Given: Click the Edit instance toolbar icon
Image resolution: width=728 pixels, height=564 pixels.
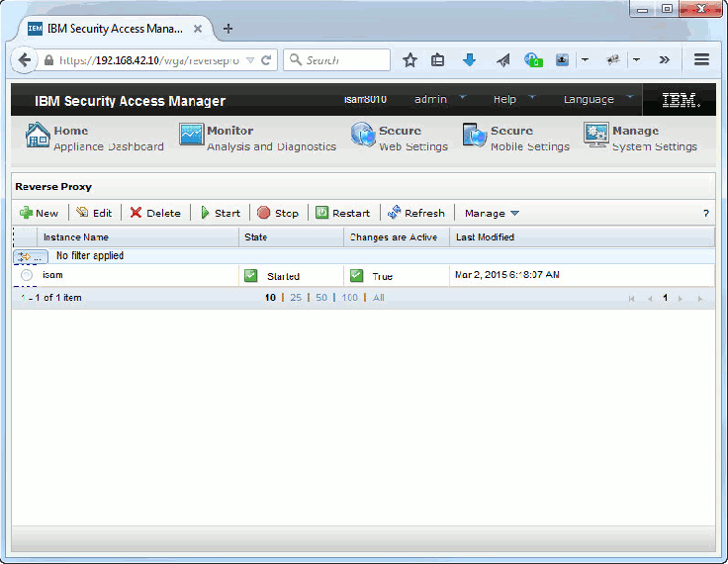Looking at the screenshot, I should tap(82, 213).
